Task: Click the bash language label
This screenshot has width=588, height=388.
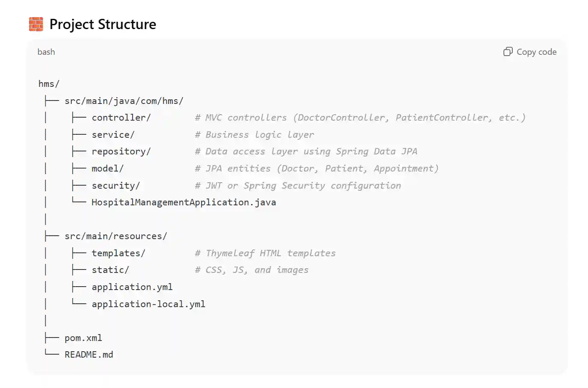Action: coord(46,52)
